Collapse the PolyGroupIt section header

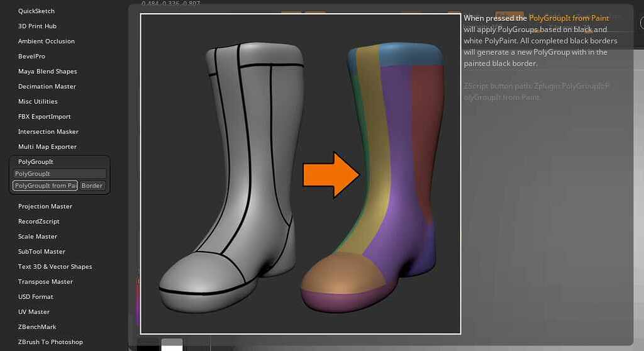36,162
